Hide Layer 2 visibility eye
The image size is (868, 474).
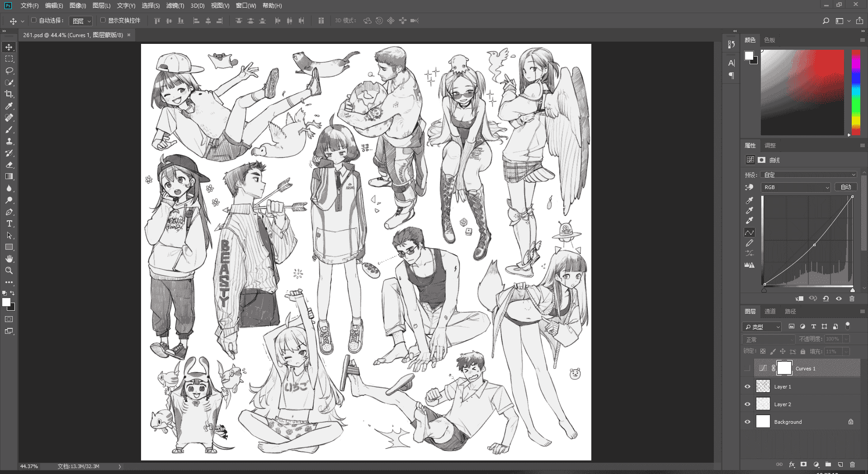(747, 404)
